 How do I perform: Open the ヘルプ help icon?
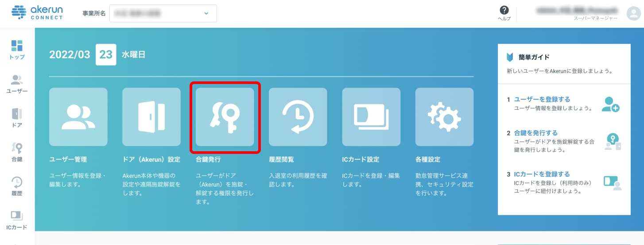(x=504, y=13)
